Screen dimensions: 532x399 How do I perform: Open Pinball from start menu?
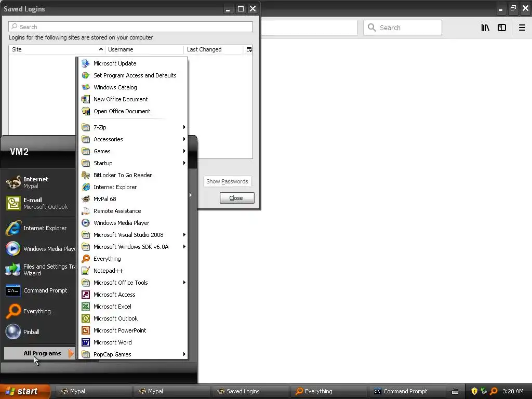coord(39,332)
